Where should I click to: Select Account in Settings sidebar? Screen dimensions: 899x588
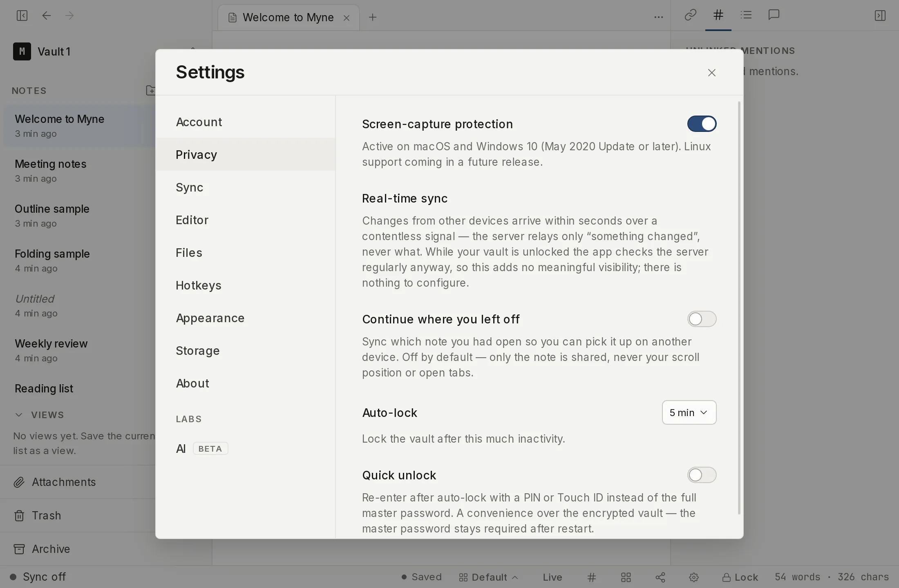click(245, 122)
